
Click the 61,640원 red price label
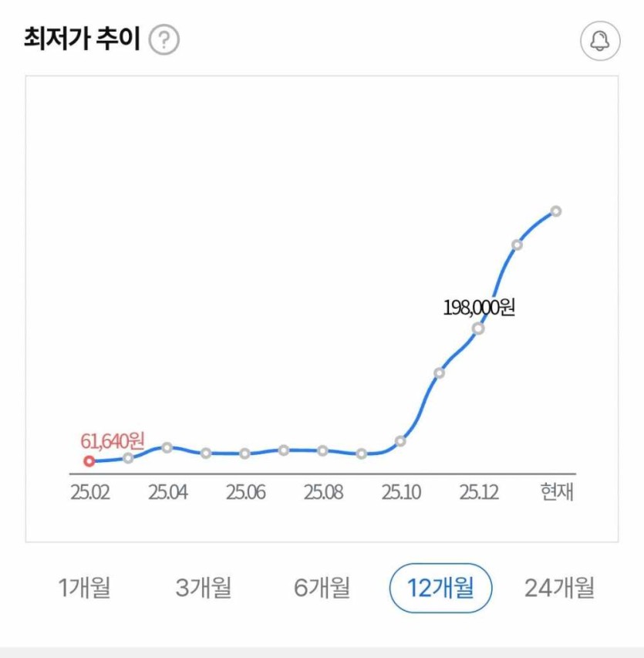coord(113,441)
